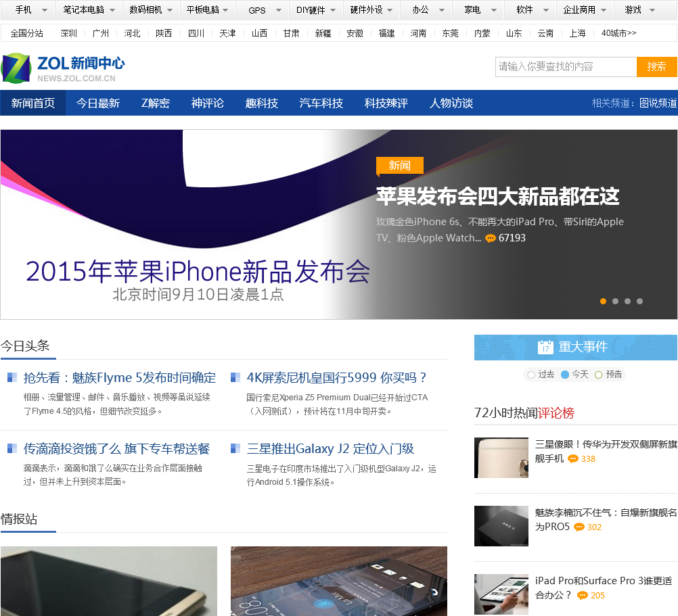
Task: Select the third carousel dot
Action: click(x=627, y=301)
